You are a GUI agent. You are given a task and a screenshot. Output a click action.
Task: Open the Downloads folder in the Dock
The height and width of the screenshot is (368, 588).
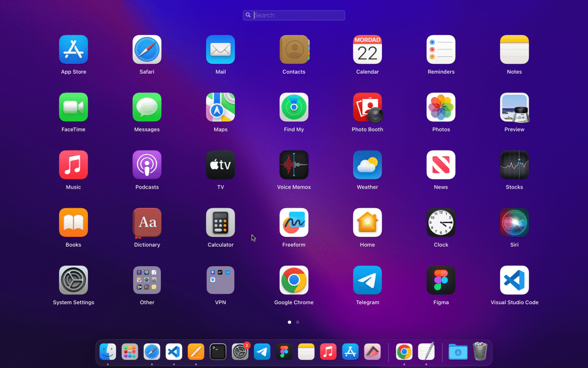click(458, 351)
